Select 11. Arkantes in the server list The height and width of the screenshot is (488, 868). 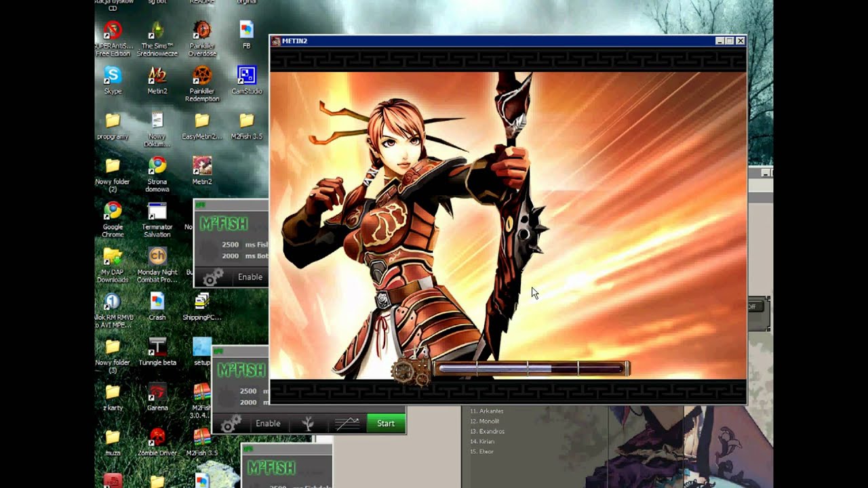pos(486,411)
